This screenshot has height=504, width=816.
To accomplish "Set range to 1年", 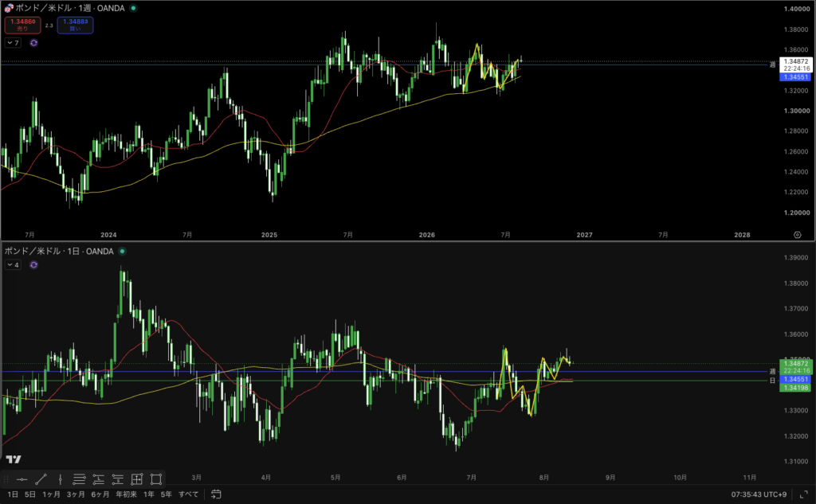I will (x=149, y=494).
